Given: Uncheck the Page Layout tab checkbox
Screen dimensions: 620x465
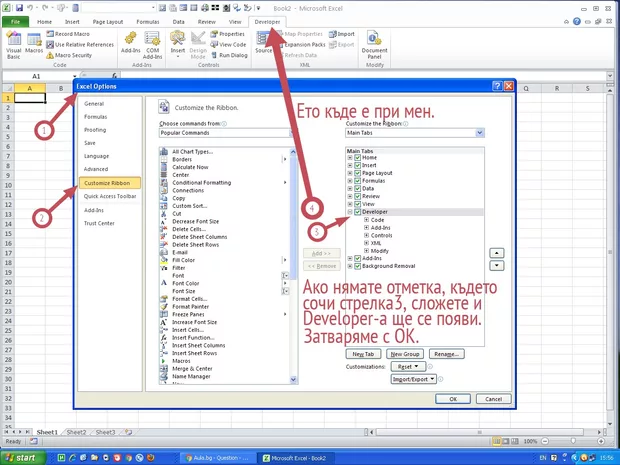Looking at the screenshot, I should coord(357,172).
